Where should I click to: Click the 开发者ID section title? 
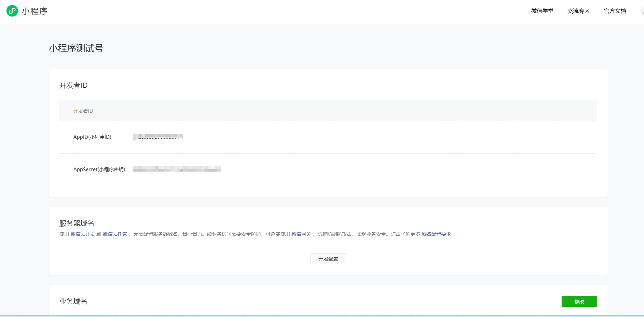pyautogui.click(x=73, y=85)
